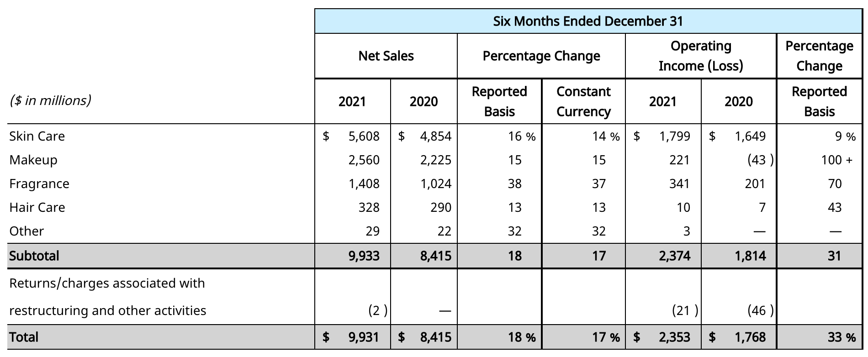Select the "Fragrance" row label
868x357 pixels.
point(39,184)
